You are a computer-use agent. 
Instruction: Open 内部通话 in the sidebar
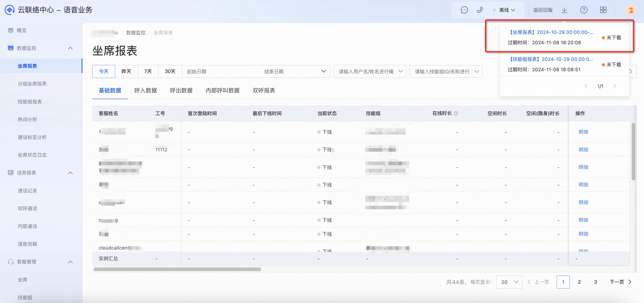(x=27, y=226)
